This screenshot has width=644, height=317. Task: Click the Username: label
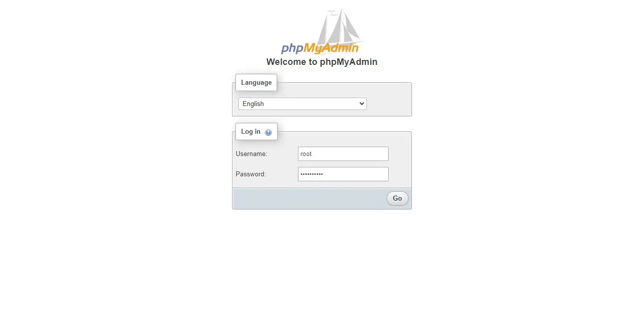251,154
